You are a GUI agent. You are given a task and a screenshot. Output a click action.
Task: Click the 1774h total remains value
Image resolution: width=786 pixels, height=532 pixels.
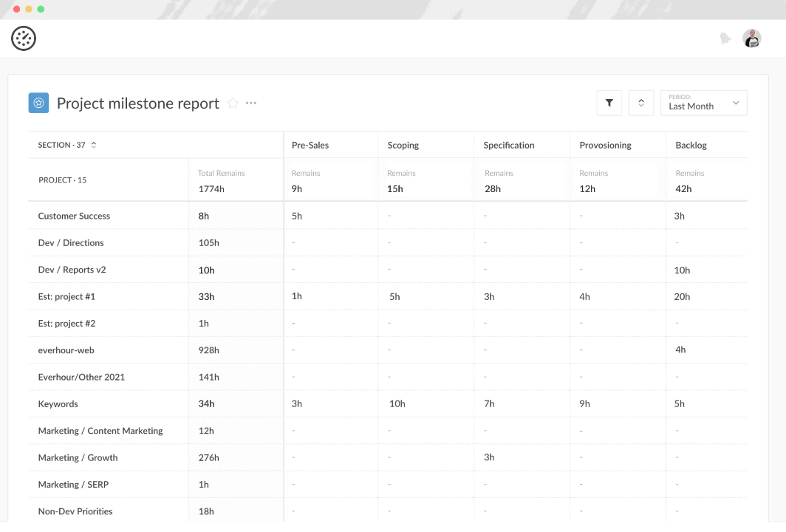pos(211,189)
